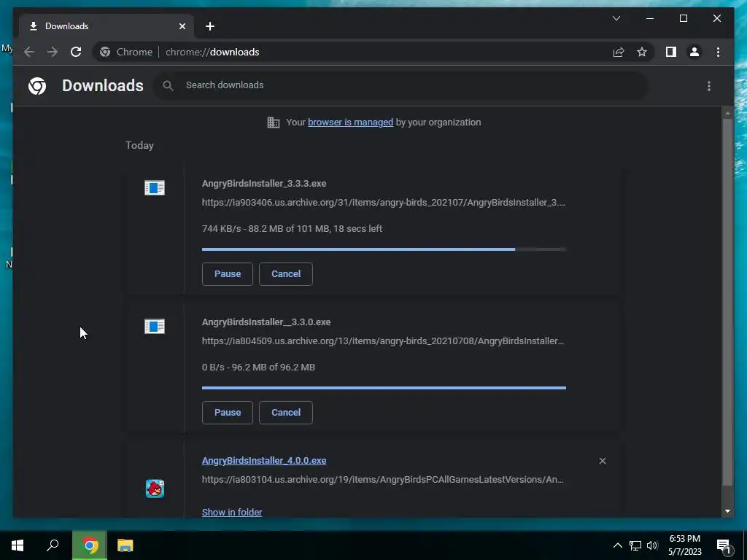Click the '0 B/s - 96.2 MB of 96.2 MB' status

click(x=258, y=367)
